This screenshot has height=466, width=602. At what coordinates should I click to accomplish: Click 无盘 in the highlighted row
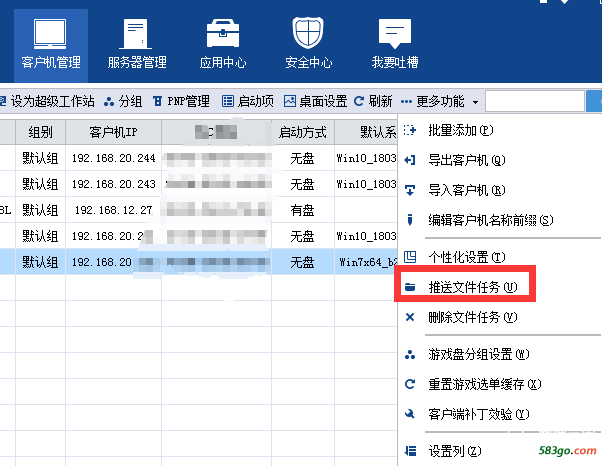point(303,262)
